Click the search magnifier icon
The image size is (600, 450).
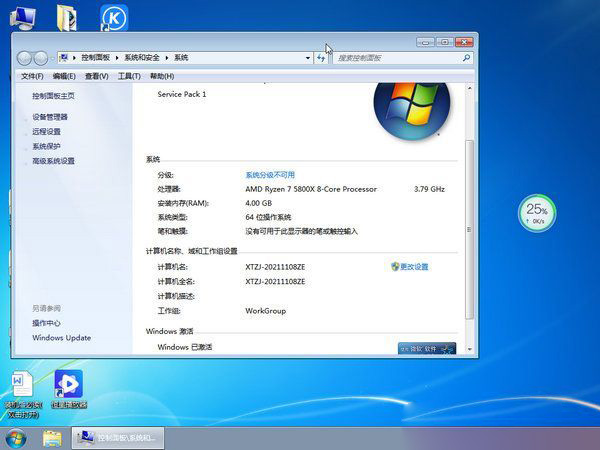coord(466,58)
